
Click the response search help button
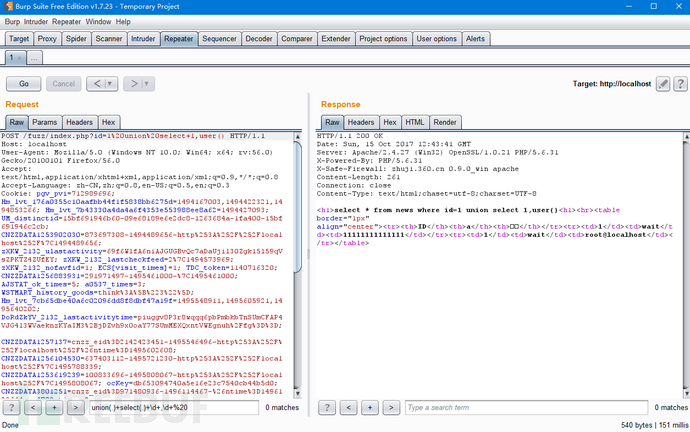327,407
